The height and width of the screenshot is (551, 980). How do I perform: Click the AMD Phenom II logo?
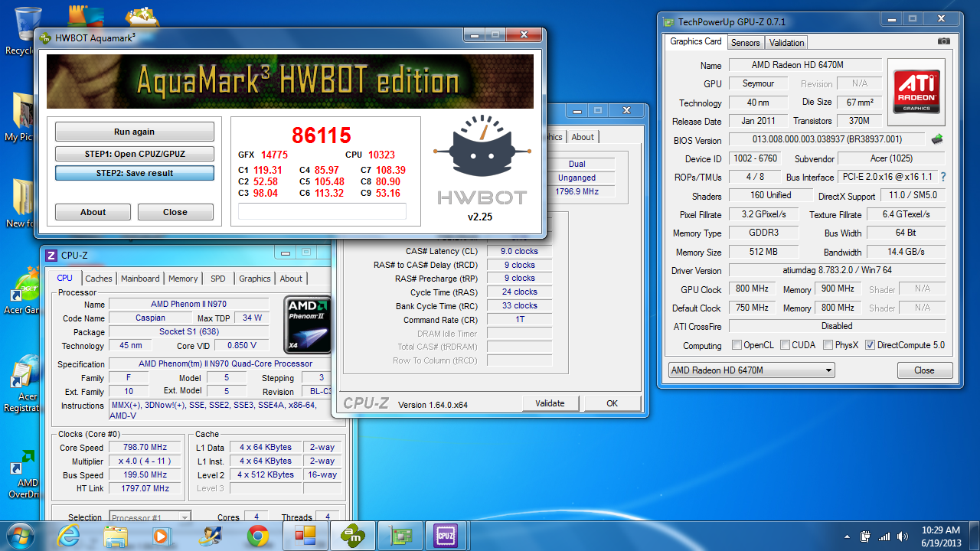tap(308, 325)
